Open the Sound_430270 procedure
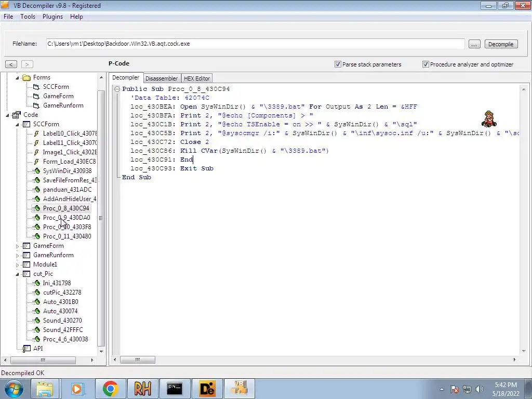This screenshot has height=399, width=532. pos(62,321)
